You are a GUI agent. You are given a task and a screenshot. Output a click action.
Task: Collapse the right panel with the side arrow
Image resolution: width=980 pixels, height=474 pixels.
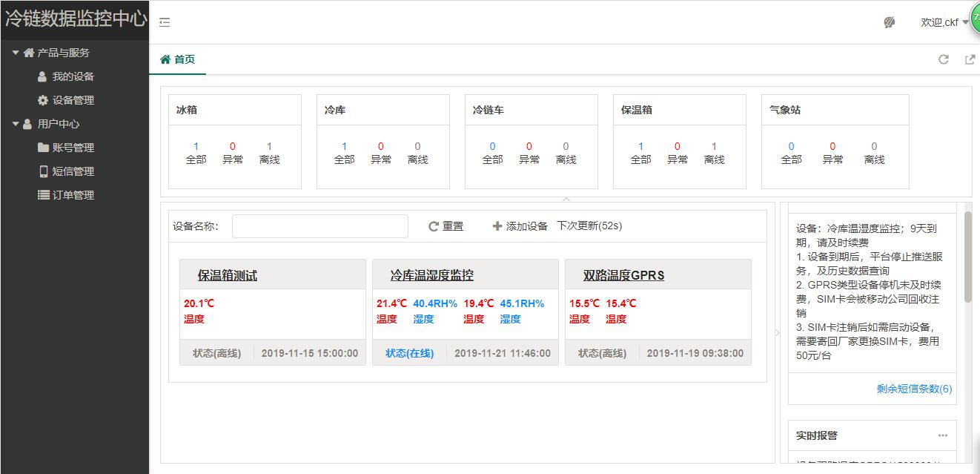tap(777, 333)
